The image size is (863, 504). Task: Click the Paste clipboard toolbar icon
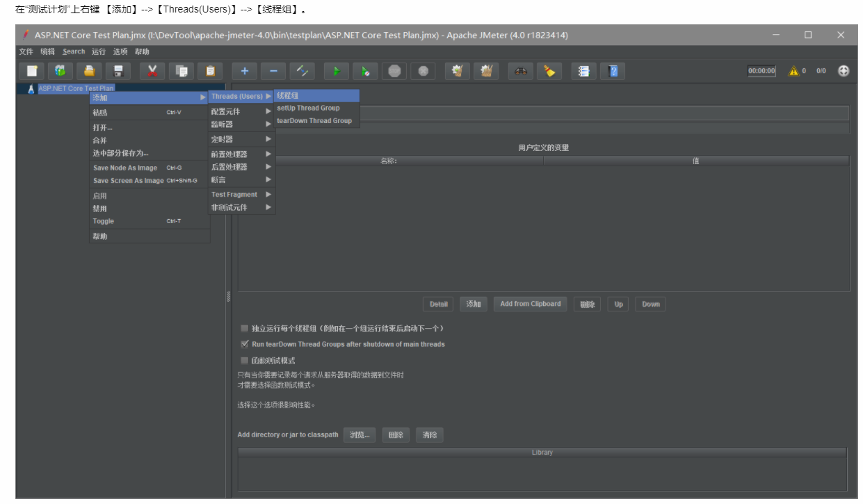[x=210, y=71]
